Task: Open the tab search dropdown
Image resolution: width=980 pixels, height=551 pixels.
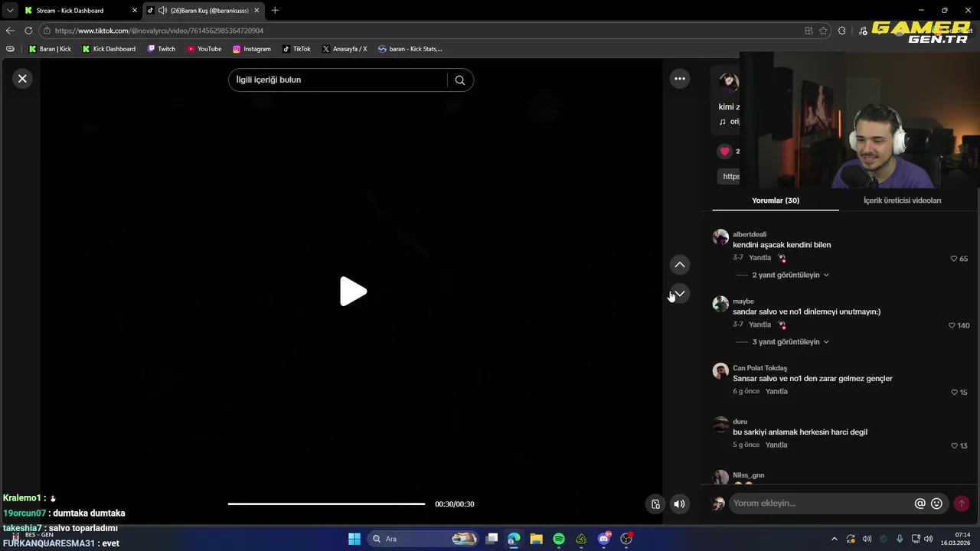Action: (x=10, y=11)
